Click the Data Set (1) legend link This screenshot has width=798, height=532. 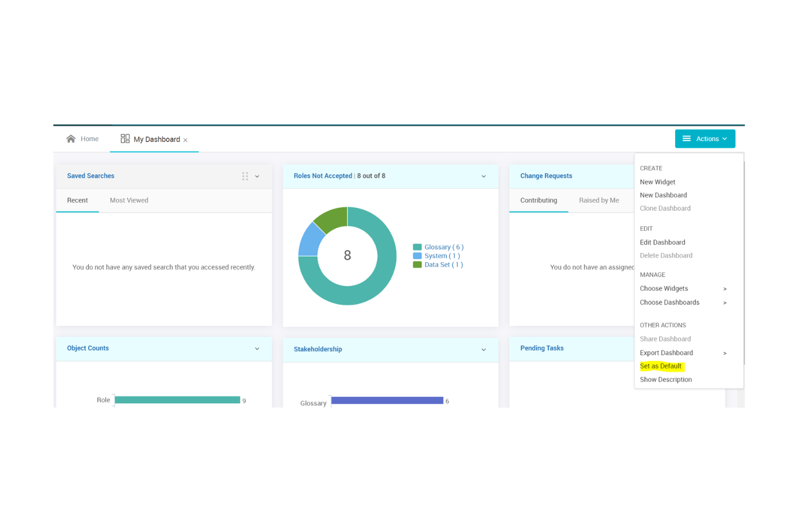point(443,265)
